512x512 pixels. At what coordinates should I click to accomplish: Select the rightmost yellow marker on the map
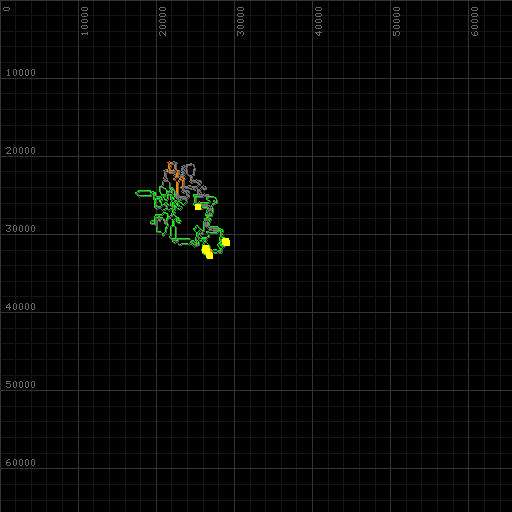(226, 242)
